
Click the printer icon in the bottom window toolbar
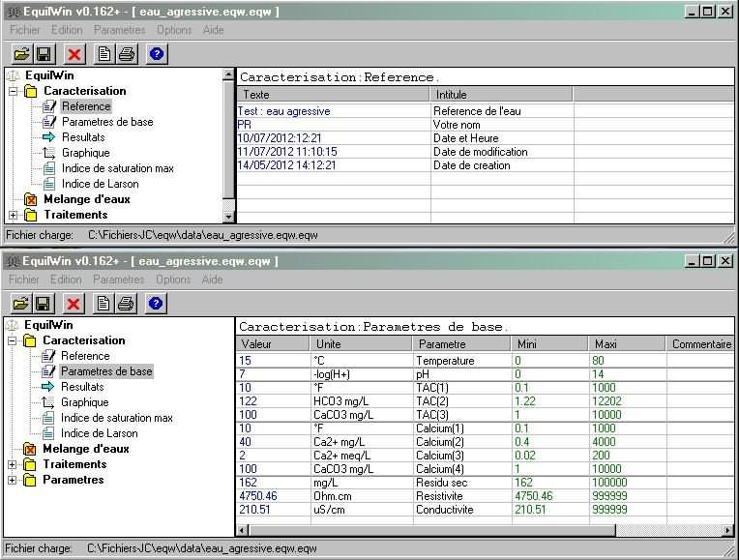pos(126,304)
